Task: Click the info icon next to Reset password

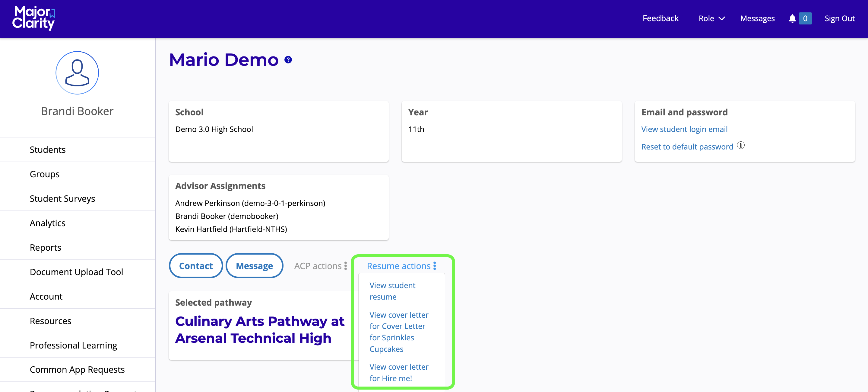Action: [x=741, y=145]
